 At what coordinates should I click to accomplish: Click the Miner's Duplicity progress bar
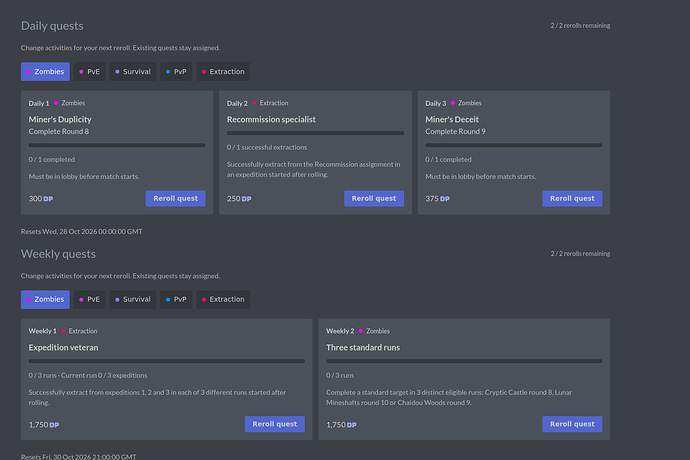[117, 145]
